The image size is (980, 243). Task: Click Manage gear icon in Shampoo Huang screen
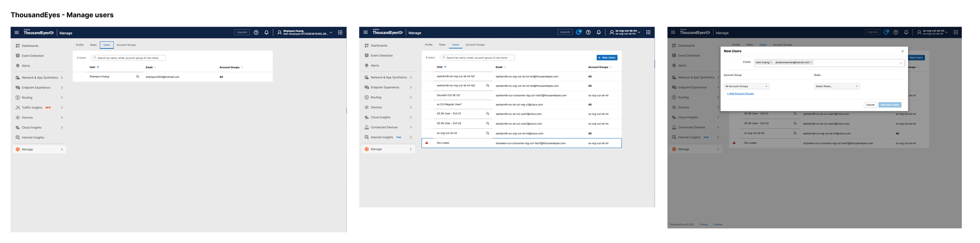pos(18,149)
